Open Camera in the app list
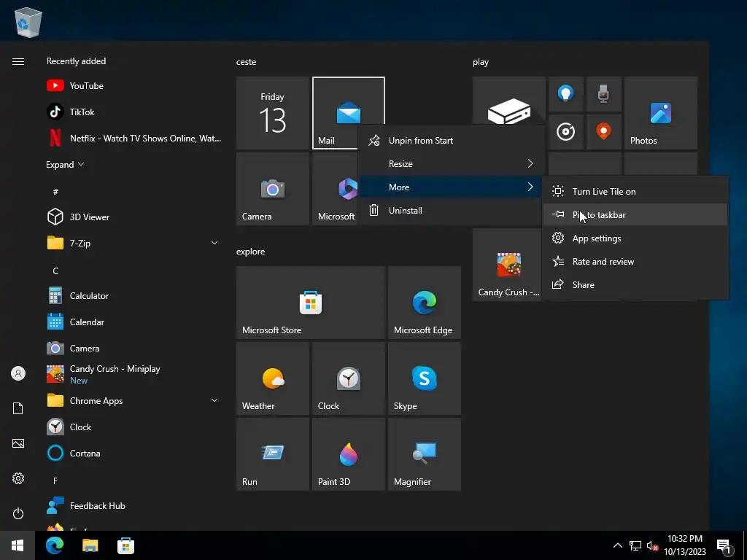The width and height of the screenshot is (747, 560). tap(133, 348)
